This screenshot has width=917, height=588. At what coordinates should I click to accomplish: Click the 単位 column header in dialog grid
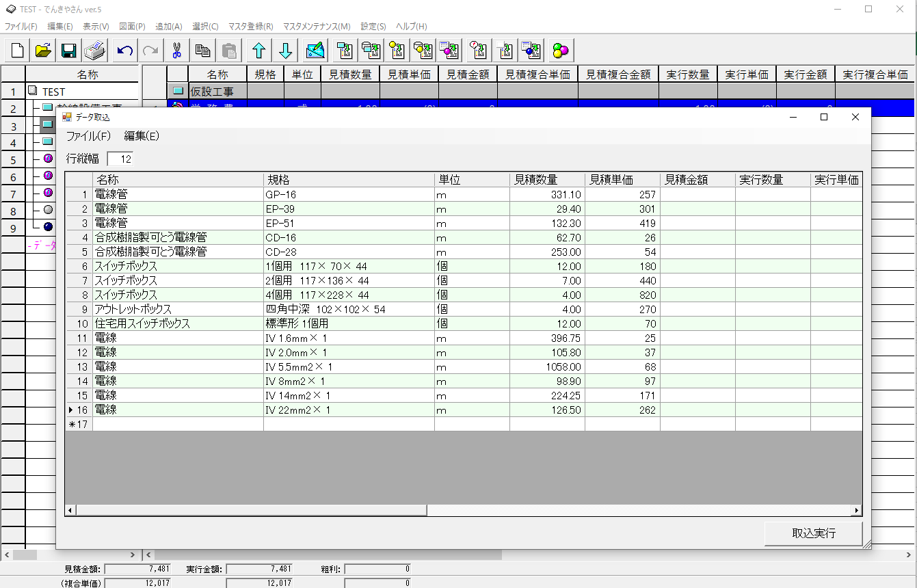click(472, 180)
